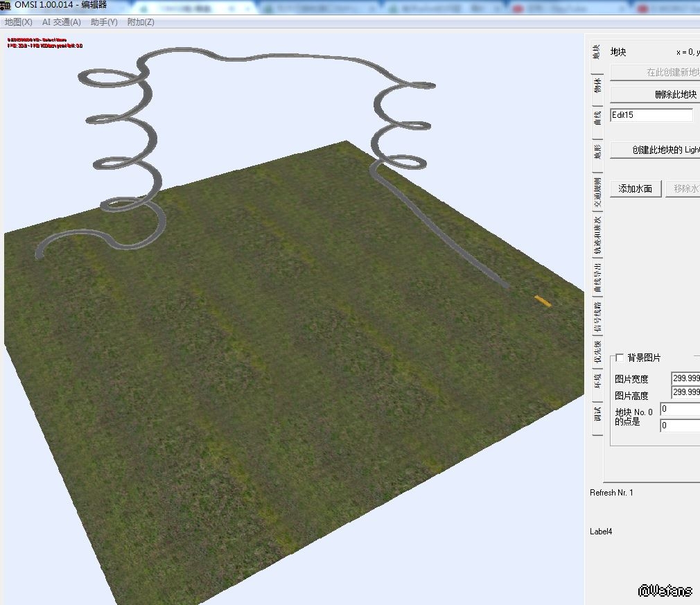This screenshot has width=700, height=605.
Task: Select the 轨迹和班次 vertical tab
Action: (x=597, y=236)
